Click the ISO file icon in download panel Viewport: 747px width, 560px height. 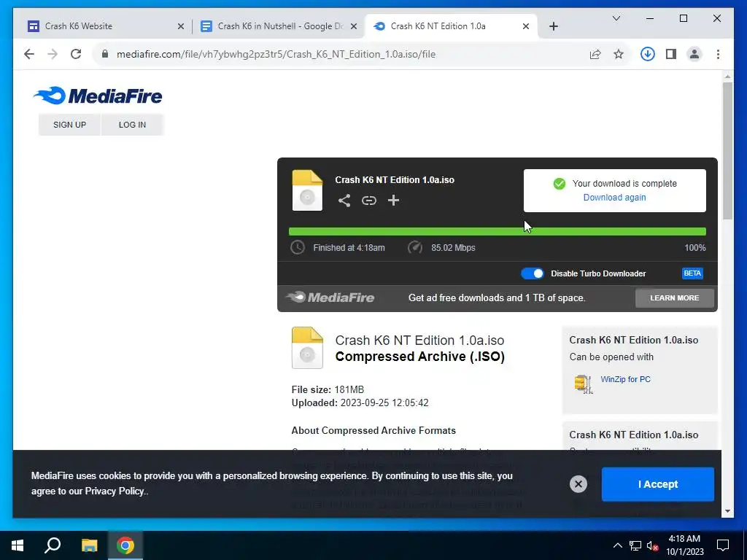(x=307, y=190)
